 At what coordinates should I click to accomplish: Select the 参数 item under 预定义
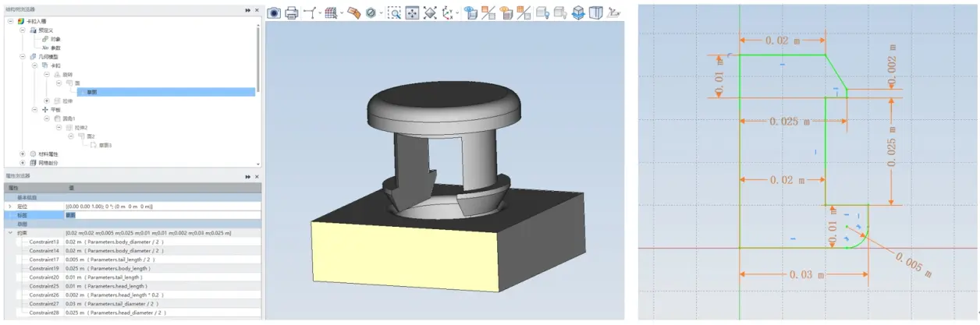click(56, 48)
